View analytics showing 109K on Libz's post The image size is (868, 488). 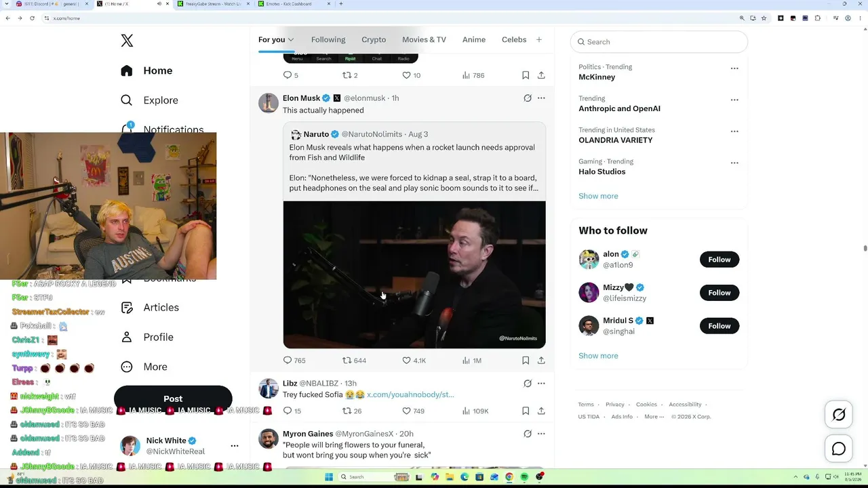[475, 411]
